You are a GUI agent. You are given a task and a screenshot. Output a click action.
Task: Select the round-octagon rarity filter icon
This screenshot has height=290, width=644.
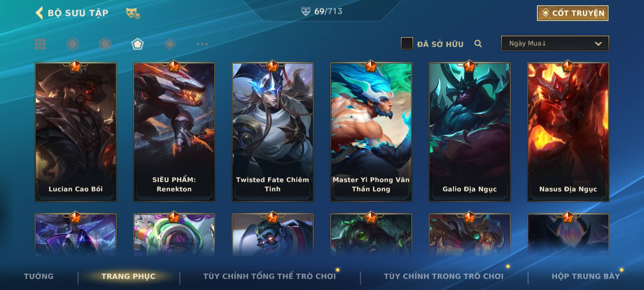coord(72,44)
